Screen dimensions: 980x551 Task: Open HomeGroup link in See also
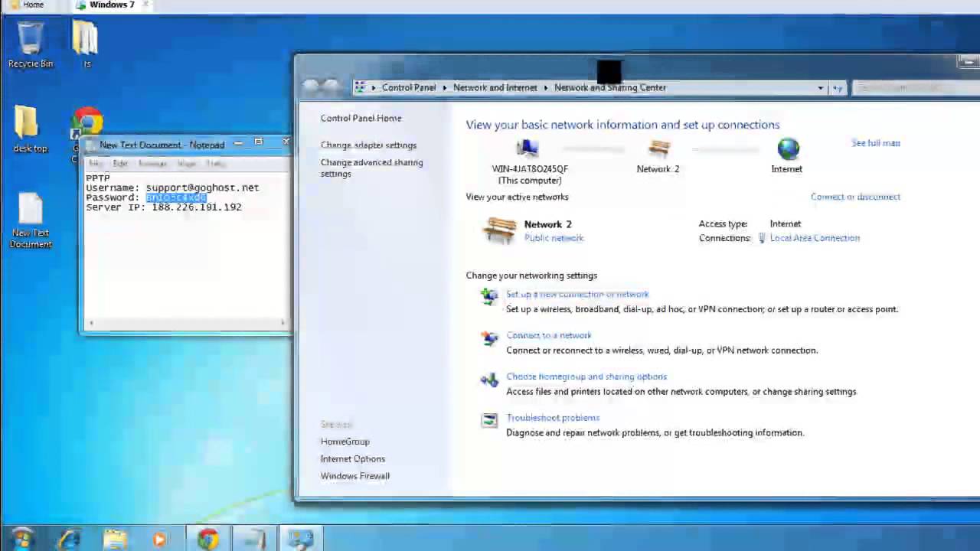[x=345, y=442]
